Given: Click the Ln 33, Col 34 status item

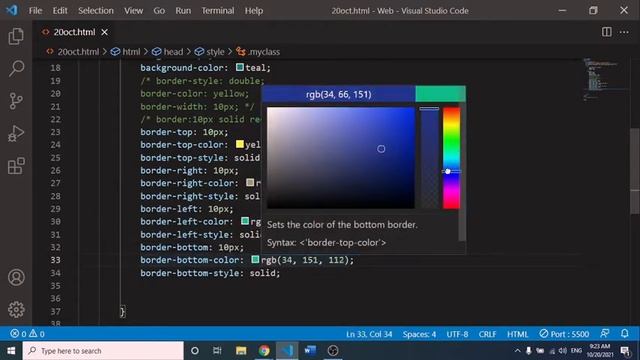Looking at the screenshot, I should click(x=369, y=334).
